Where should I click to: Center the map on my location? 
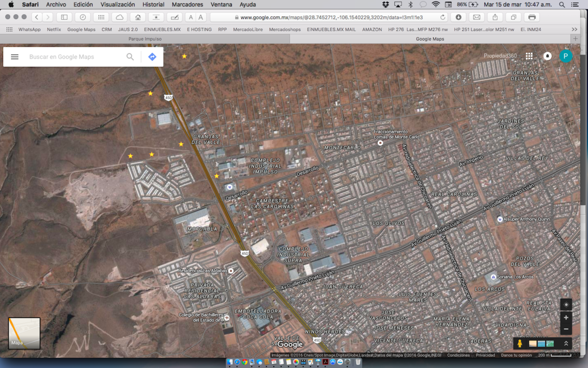(x=566, y=305)
